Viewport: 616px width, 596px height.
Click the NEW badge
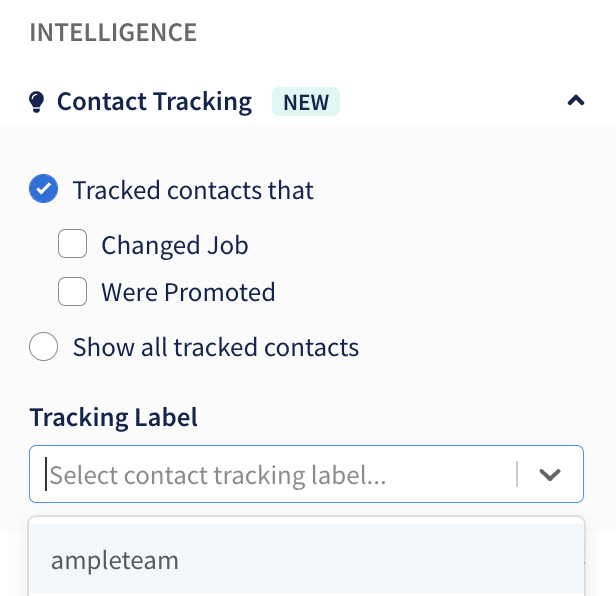pos(306,102)
